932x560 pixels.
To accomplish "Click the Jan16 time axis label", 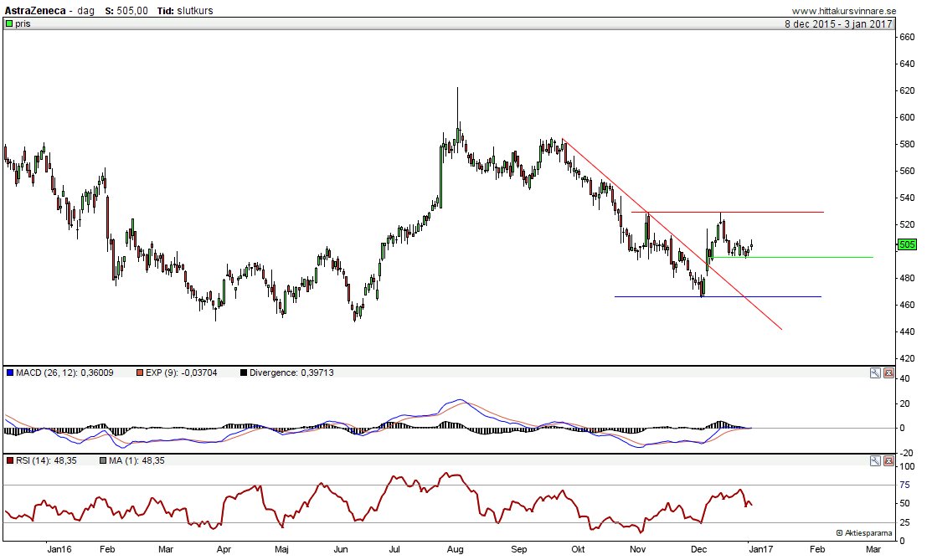I will pyautogui.click(x=59, y=549).
